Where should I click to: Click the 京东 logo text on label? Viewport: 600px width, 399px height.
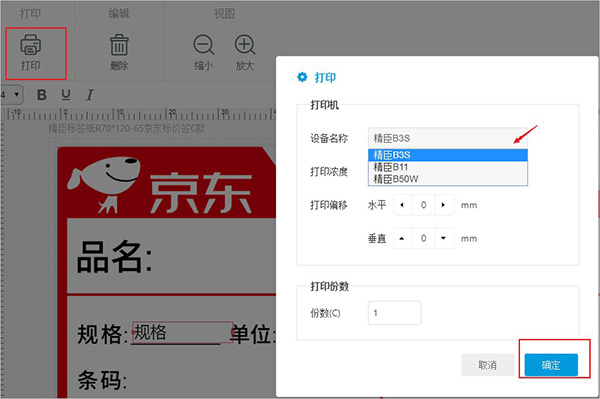coord(201,192)
